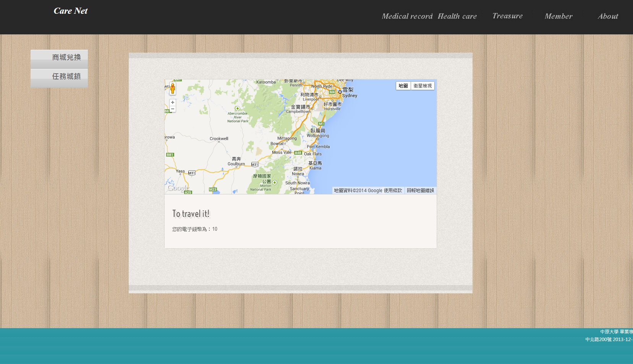Viewport: 633px width, 364px height.
Task: Click the Morton National Park tree icon
Action: point(274,183)
